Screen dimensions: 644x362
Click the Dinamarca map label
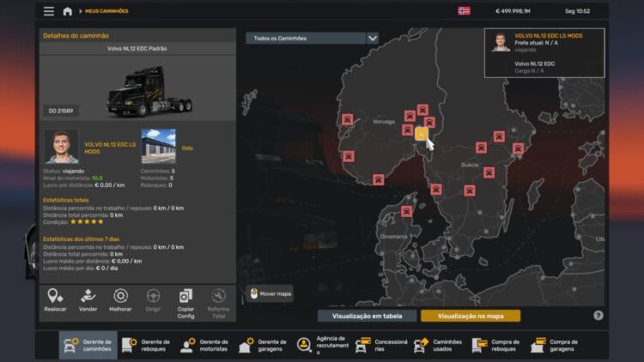tap(393, 237)
